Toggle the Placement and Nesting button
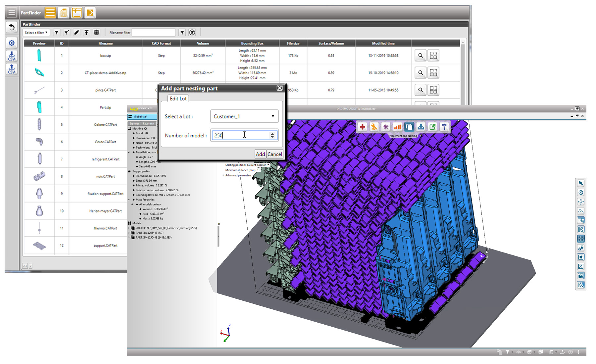Image resolution: width=596 pixels, height=364 pixels. (x=409, y=127)
